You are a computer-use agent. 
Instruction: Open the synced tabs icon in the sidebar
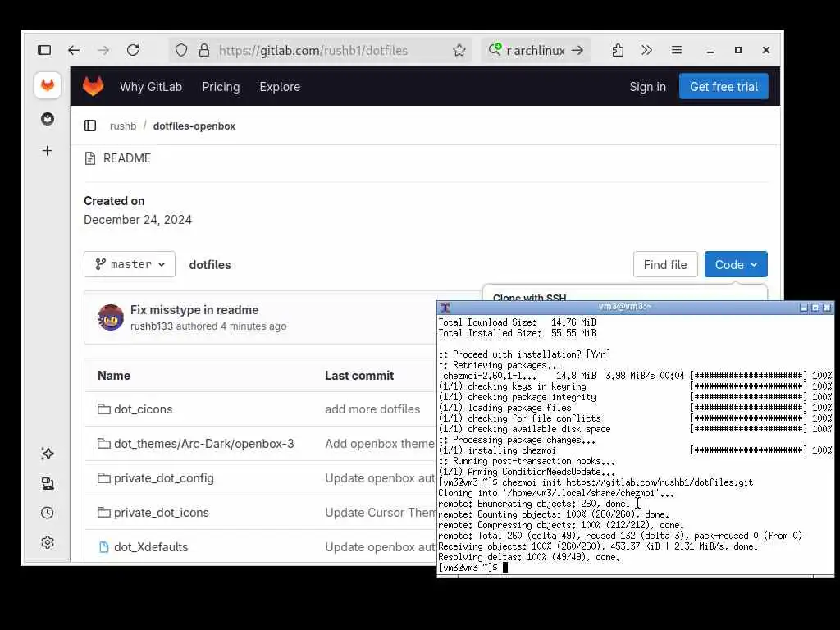pos(48,484)
